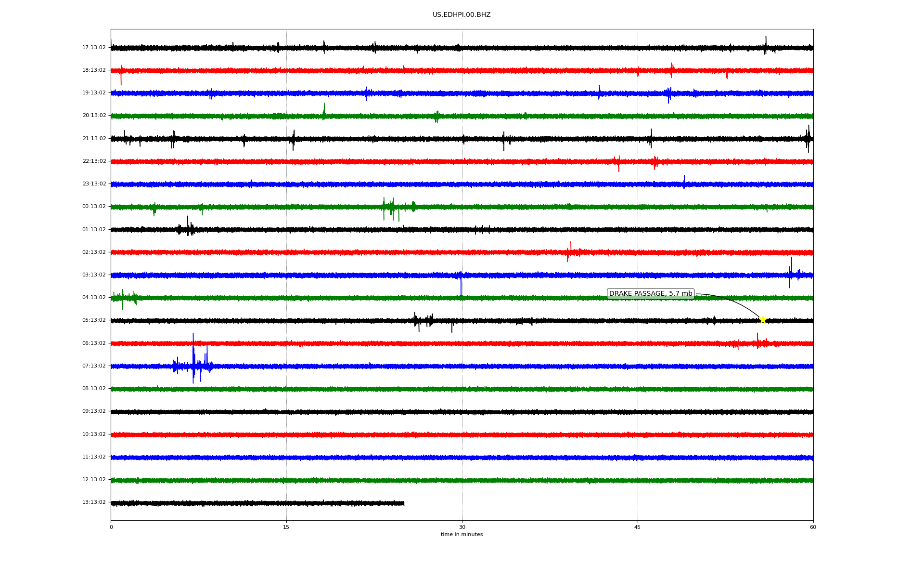The image size is (924, 578).
Task: Click the 0 tick on the x-axis
Action: 111,527
